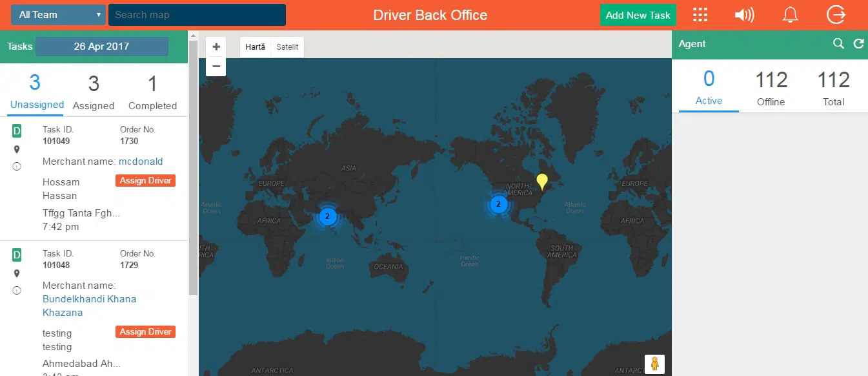Click the Street View pegman icon
The image size is (868, 376).
click(x=654, y=364)
